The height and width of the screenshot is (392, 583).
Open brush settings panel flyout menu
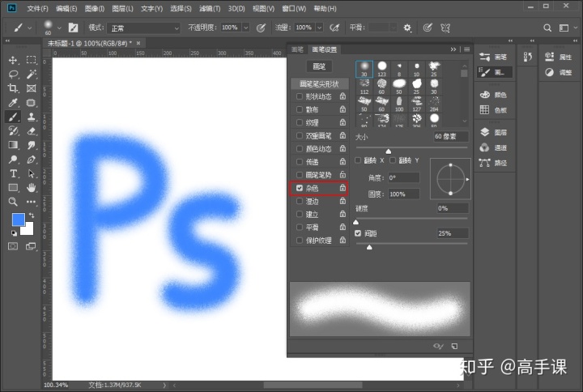(466, 49)
